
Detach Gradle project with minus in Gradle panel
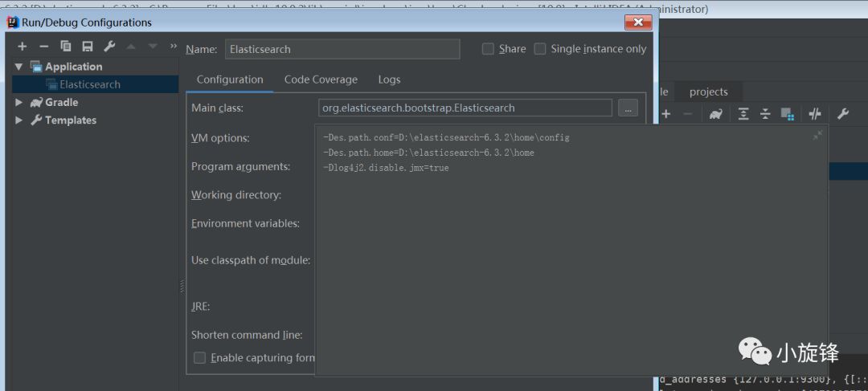pyautogui.click(x=688, y=114)
